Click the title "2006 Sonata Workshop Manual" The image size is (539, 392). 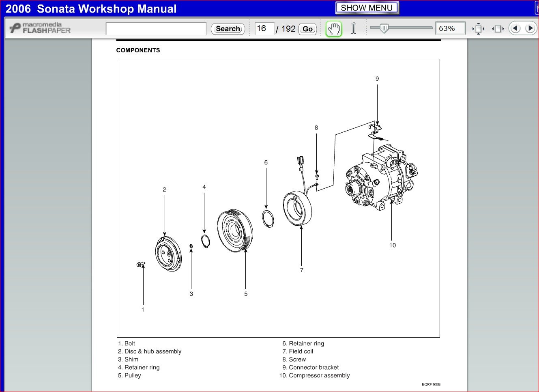point(91,9)
